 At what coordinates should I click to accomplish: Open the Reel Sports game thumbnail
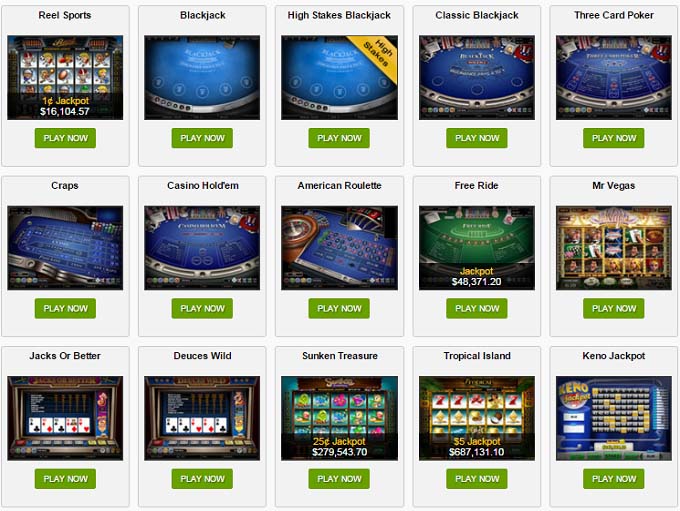pyautogui.click(x=65, y=78)
